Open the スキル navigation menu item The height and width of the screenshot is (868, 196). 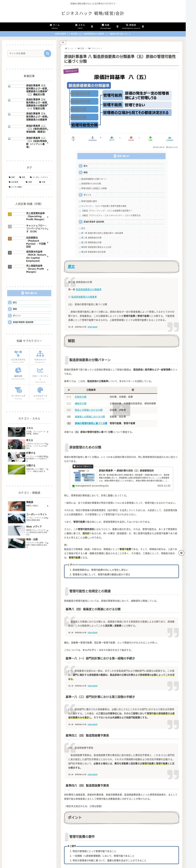point(80,26)
